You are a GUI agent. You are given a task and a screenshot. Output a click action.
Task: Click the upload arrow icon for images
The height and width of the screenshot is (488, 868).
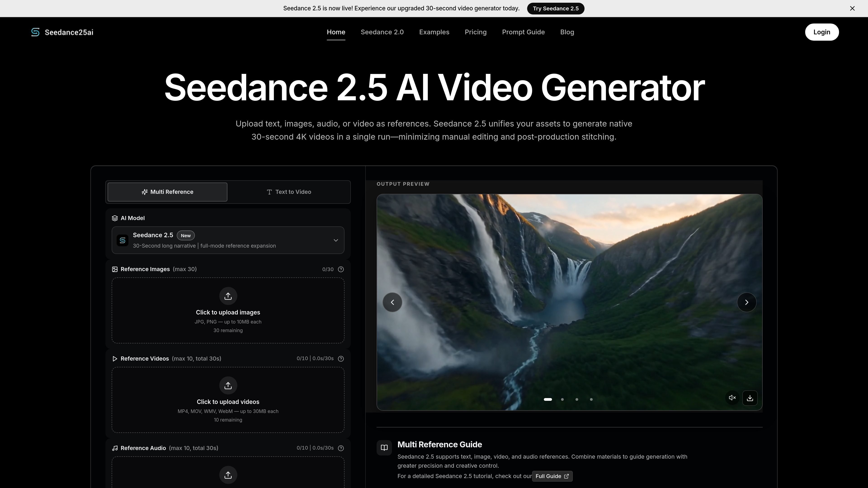[x=228, y=296]
